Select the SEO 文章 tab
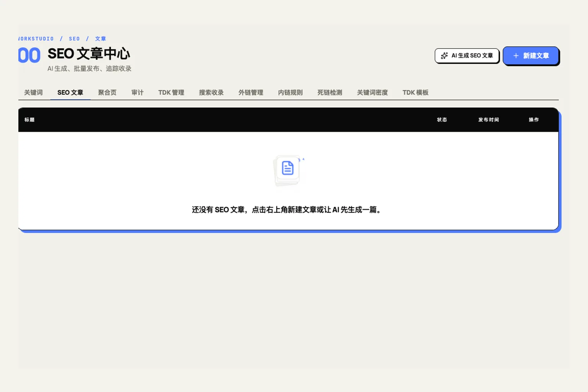 pos(70,93)
